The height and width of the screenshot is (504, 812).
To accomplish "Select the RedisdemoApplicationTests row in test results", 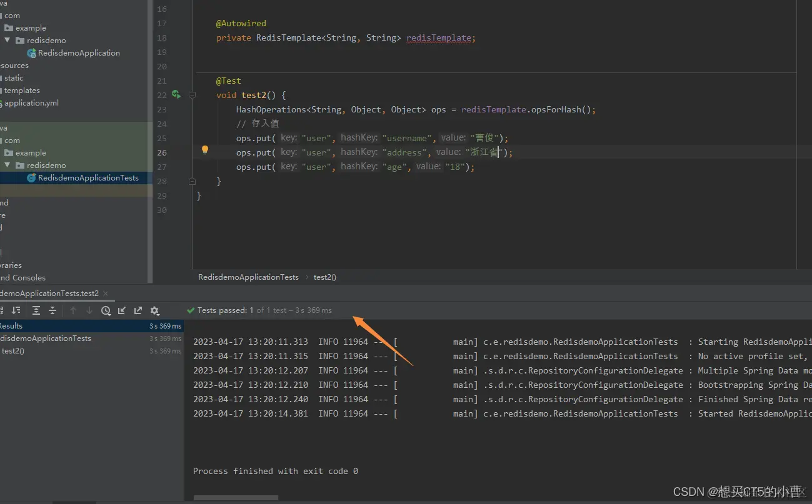I will click(x=92, y=338).
